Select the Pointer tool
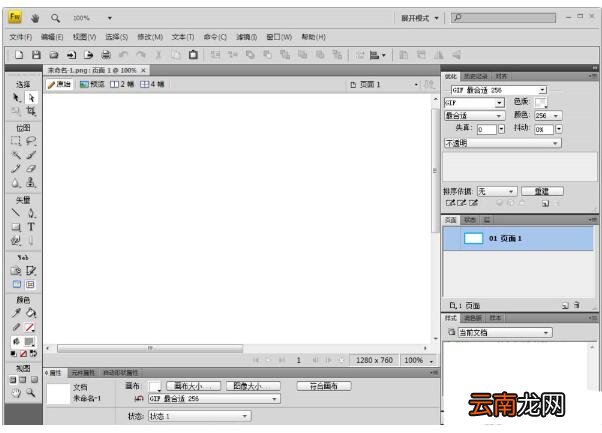The height and width of the screenshot is (433, 602). [x=16, y=98]
